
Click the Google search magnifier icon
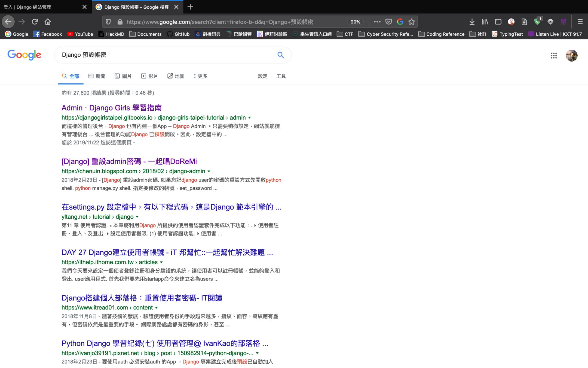click(x=280, y=55)
